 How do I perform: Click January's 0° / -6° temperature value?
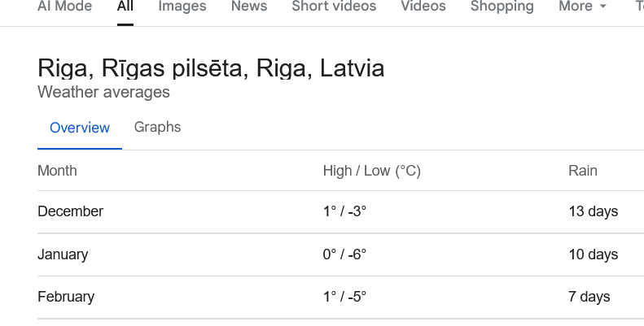click(344, 254)
